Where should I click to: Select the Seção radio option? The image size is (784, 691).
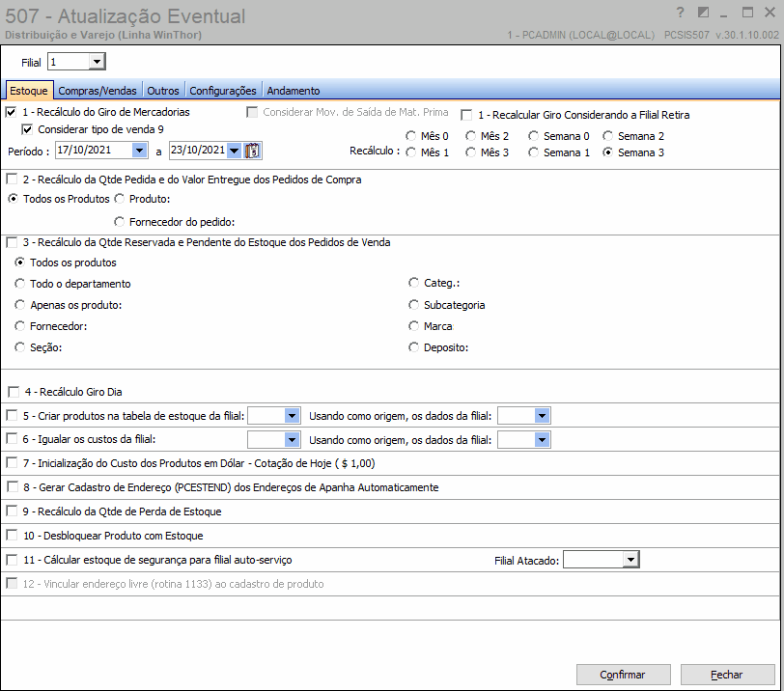[x=19, y=347]
